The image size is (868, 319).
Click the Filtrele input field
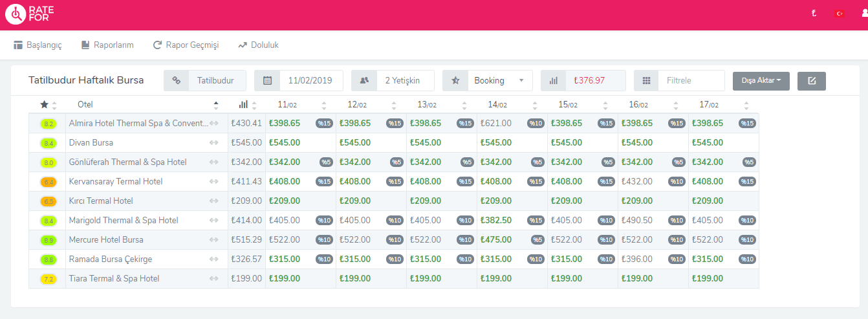pyautogui.click(x=691, y=81)
